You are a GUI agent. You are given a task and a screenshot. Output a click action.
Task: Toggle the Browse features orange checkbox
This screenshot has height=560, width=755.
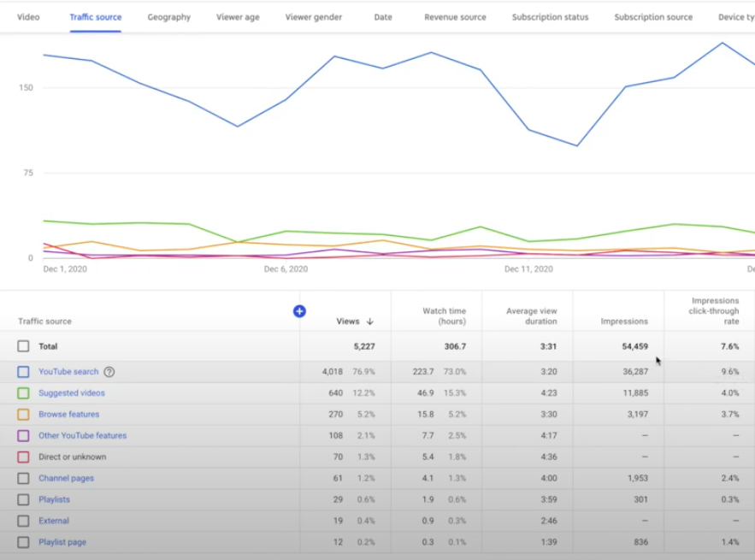23,414
